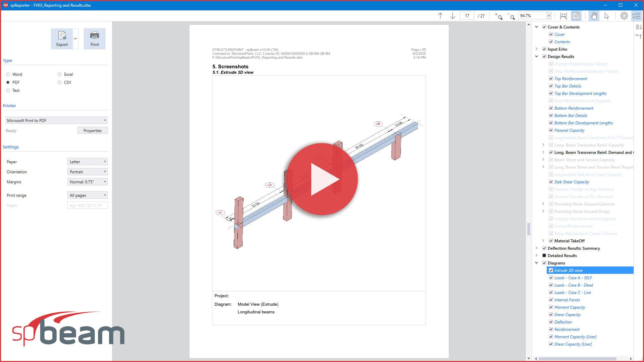The width and height of the screenshot is (644, 362).
Task: Go to next page with down arrow
Action: click(452, 16)
